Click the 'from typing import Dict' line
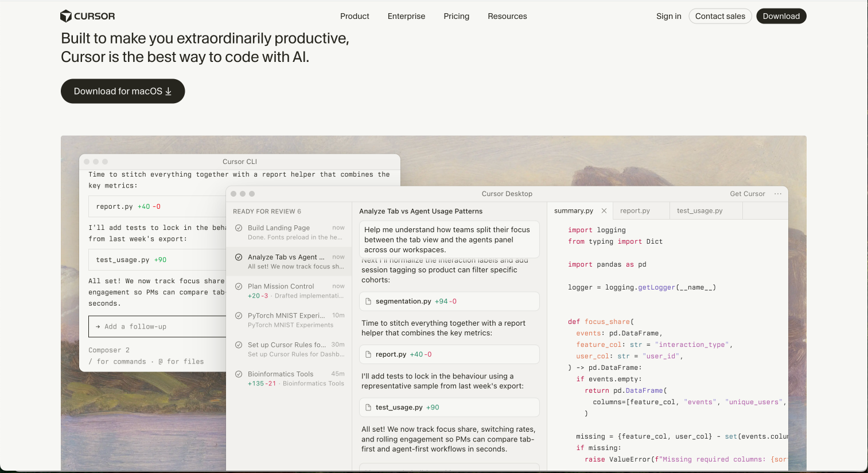 [615, 241]
